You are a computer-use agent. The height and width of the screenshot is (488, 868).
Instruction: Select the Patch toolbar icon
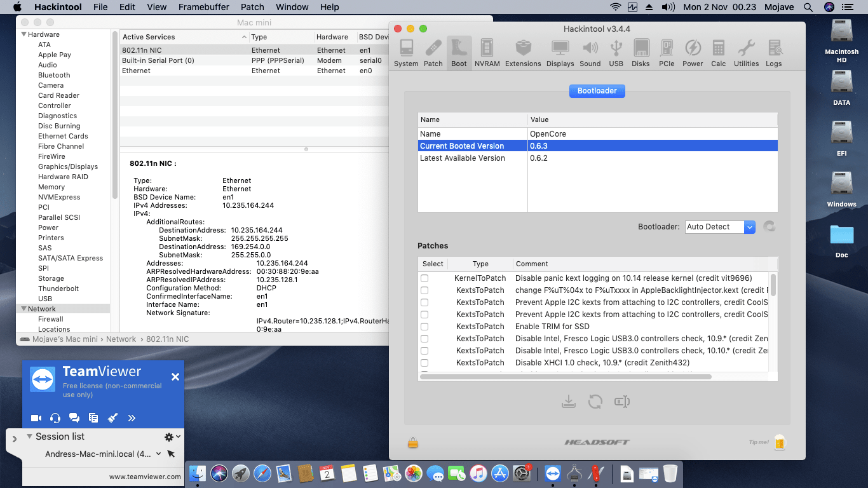pyautogui.click(x=433, y=50)
